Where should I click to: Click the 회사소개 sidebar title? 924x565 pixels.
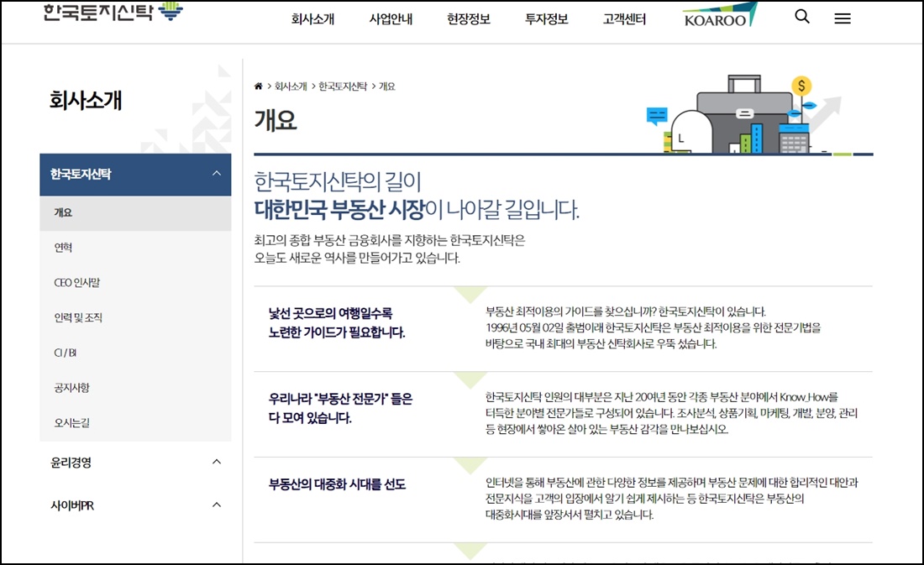pos(86,101)
